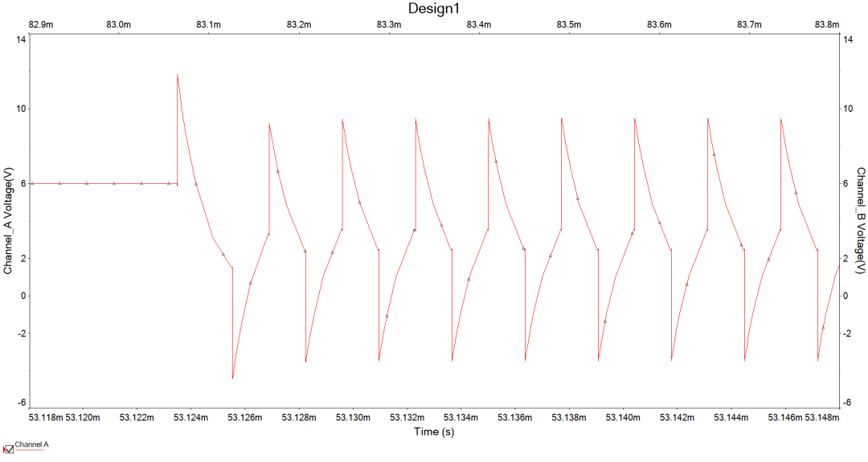Click the red Channel A legend line sample
This screenshot has height=462, width=868.
(29, 450)
